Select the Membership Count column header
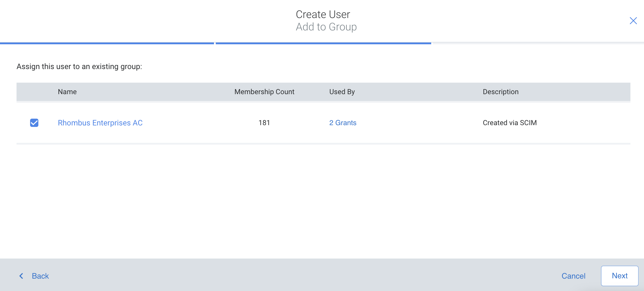This screenshot has height=291, width=644. pyautogui.click(x=264, y=91)
